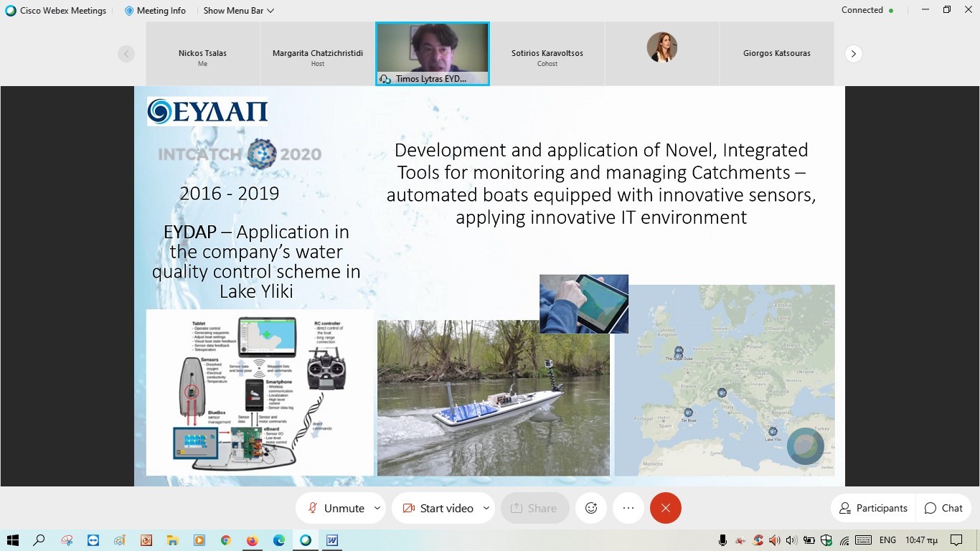Click the red leave meeting button
This screenshot has height=551, width=980.
pos(665,508)
